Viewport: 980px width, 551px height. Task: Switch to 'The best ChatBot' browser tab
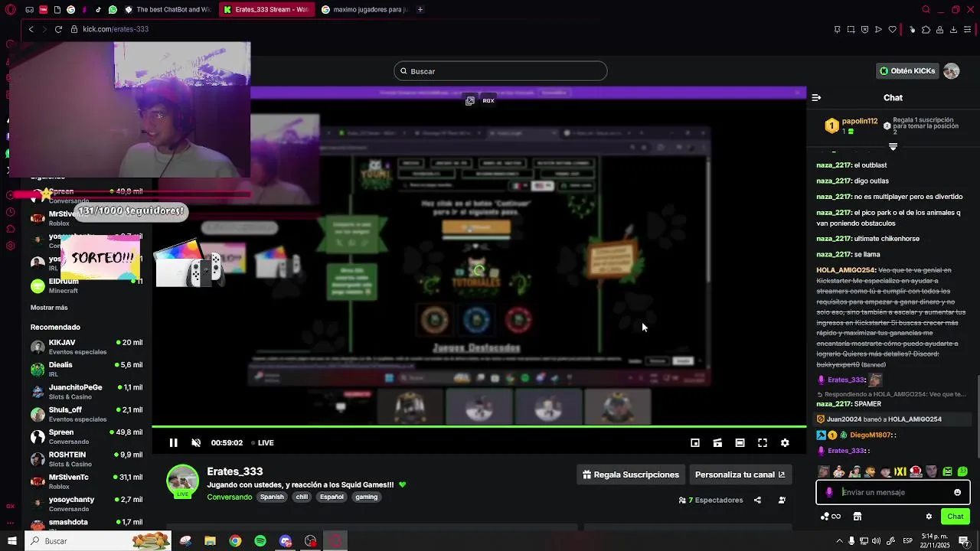point(167,9)
